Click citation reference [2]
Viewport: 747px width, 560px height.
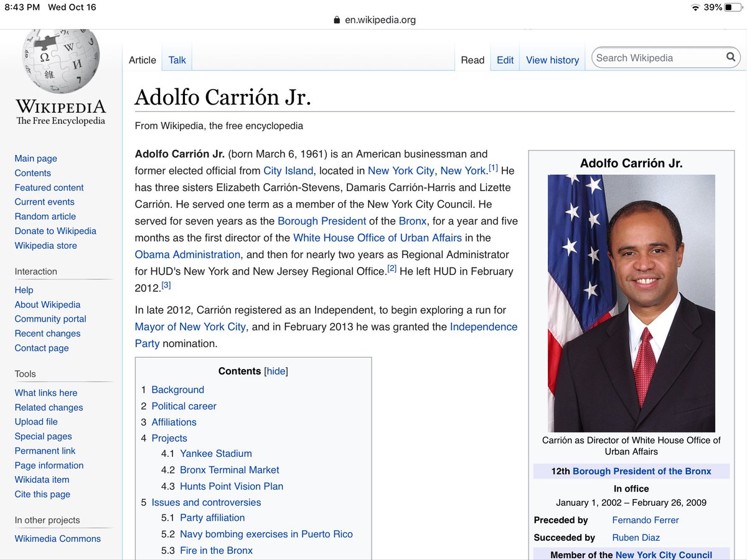392,269
